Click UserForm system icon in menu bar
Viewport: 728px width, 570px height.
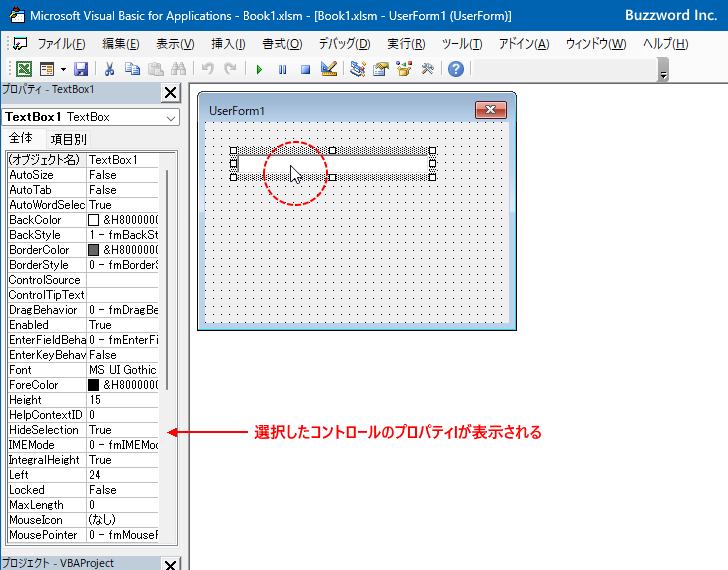coord(20,44)
